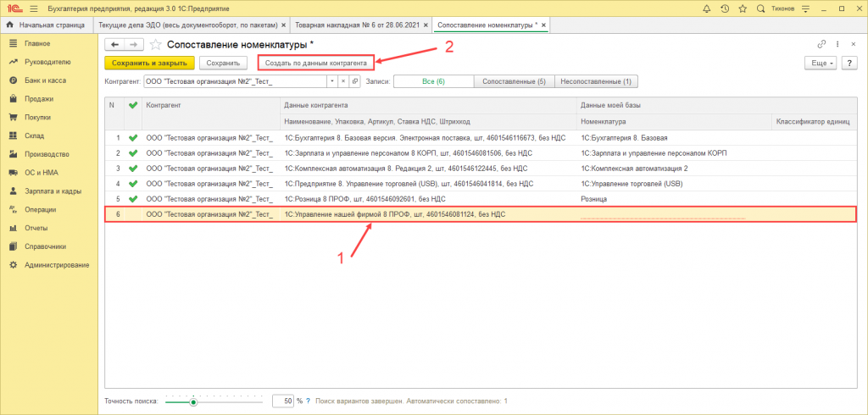The width and height of the screenshot is (868, 415).
Task: Open the Справочники section
Action: [x=45, y=246]
